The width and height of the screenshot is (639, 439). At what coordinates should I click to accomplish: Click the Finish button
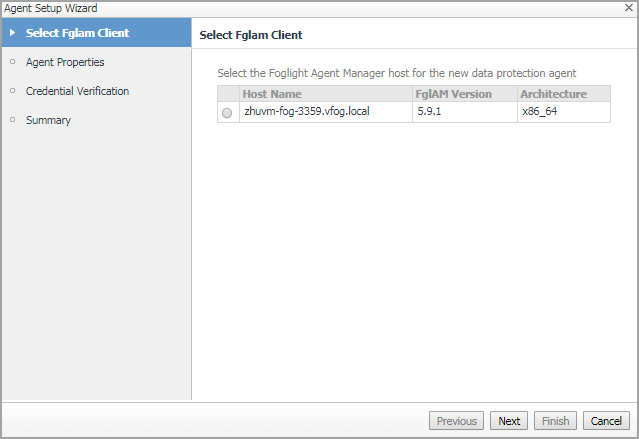(x=555, y=421)
